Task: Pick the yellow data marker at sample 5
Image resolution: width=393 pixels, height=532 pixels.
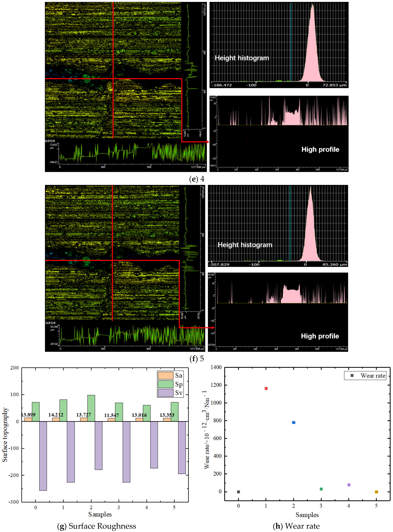Action: point(376,492)
